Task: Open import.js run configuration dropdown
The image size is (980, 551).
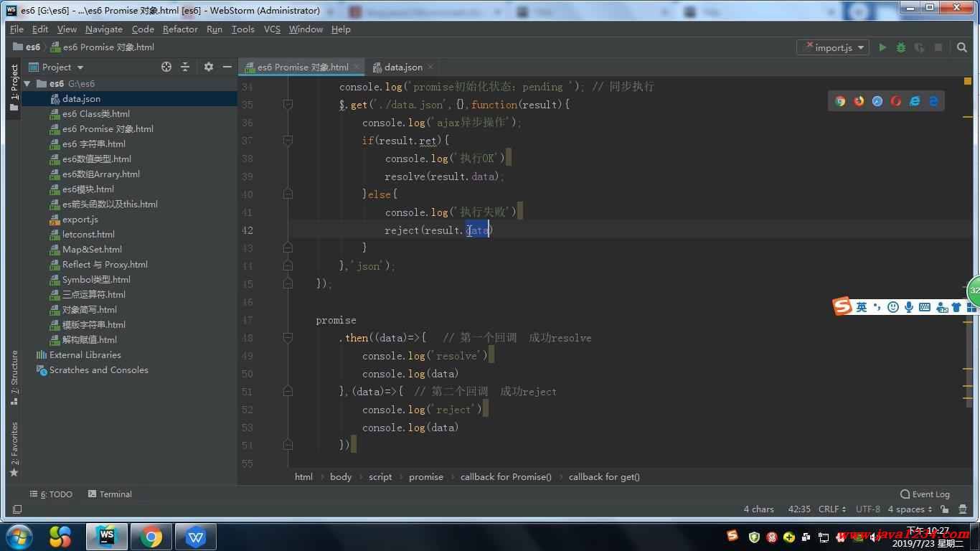Action: 833,47
